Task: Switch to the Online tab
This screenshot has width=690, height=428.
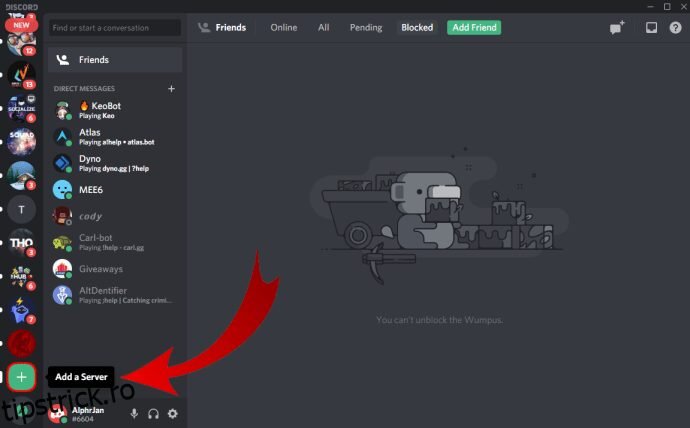Action: coord(283,28)
